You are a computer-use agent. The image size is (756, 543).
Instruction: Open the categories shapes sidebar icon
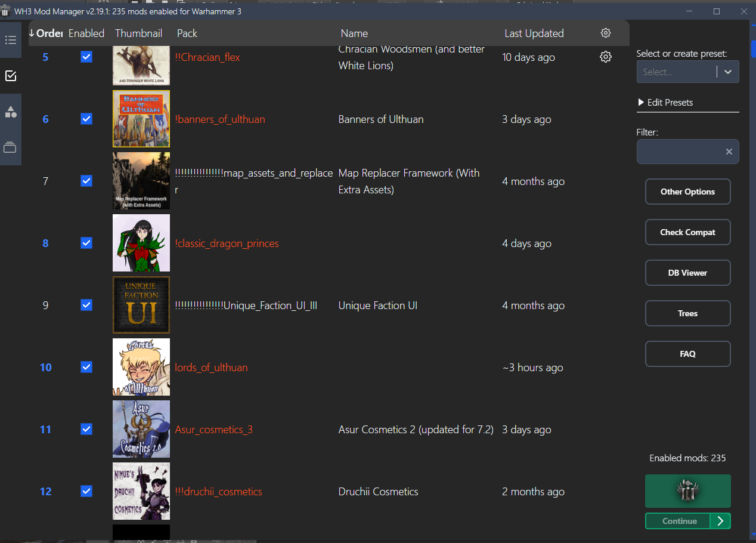pos(10,112)
